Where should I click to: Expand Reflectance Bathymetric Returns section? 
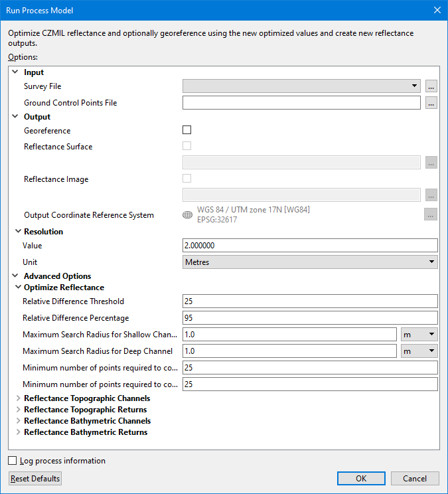17,432
